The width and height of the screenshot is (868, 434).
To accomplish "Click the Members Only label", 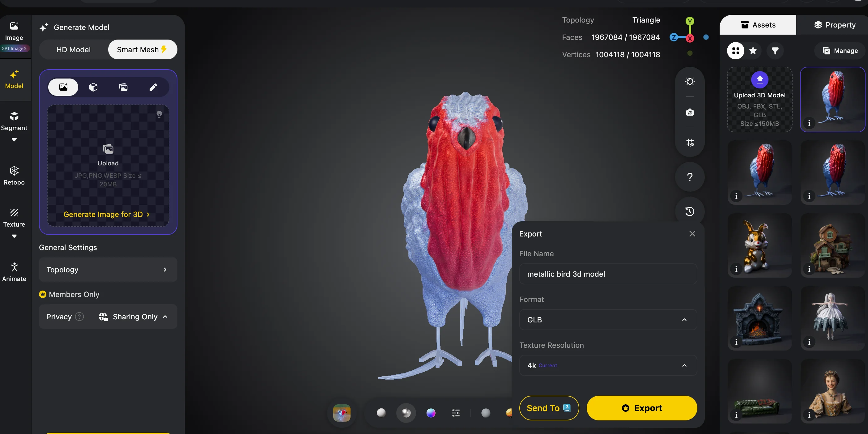I will coord(74,294).
